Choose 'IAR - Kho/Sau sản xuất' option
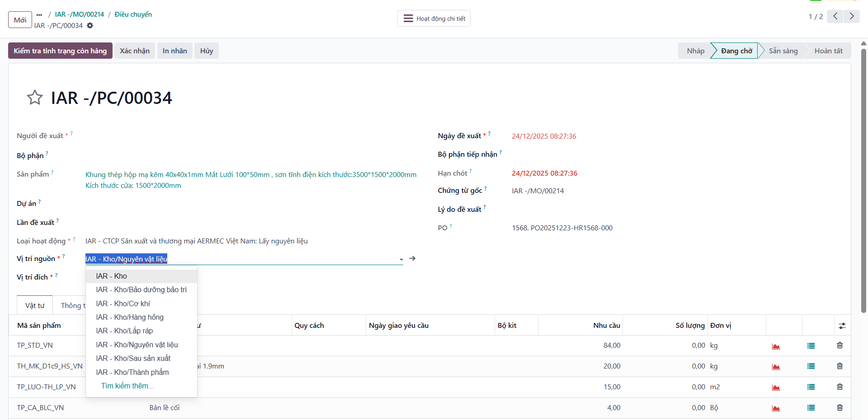Image resolution: width=868 pixels, height=420 pixels. click(142, 359)
